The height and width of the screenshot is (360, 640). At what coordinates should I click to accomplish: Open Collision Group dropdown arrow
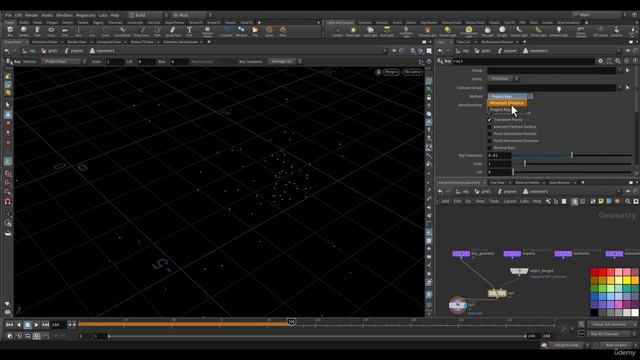[620, 87]
